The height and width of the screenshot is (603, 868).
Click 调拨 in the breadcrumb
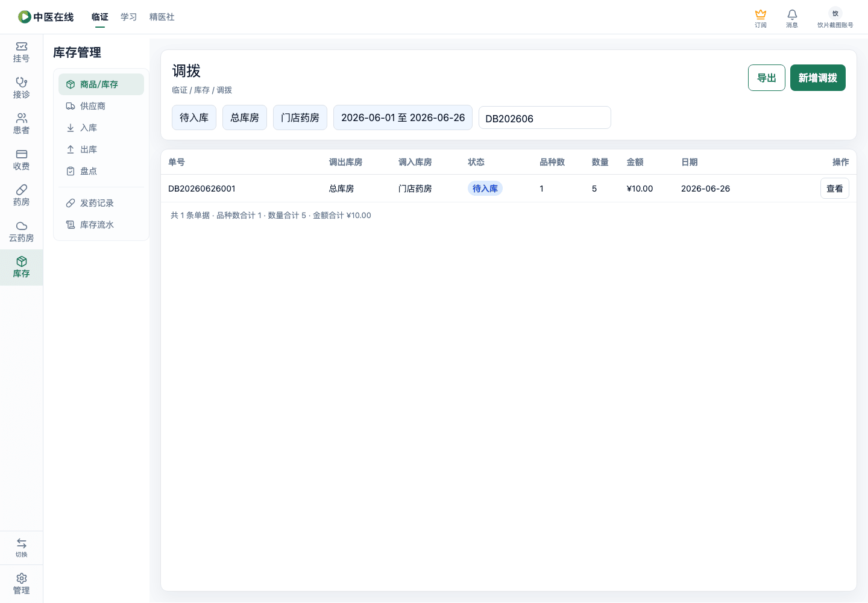(224, 90)
